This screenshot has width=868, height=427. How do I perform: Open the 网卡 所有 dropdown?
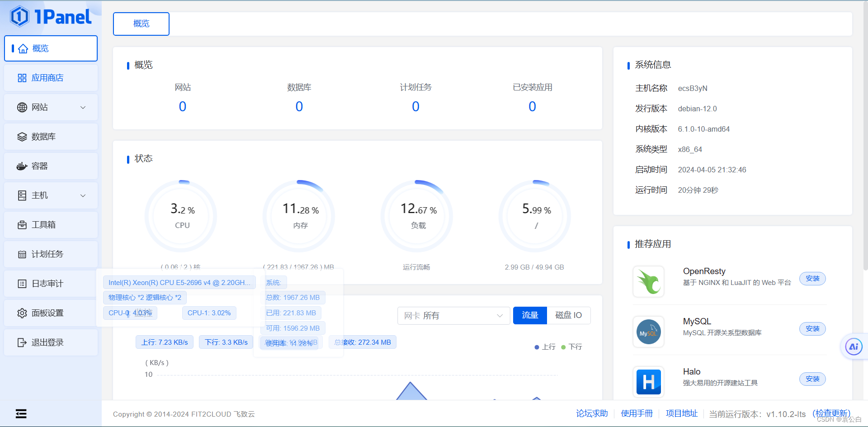click(454, 316)
